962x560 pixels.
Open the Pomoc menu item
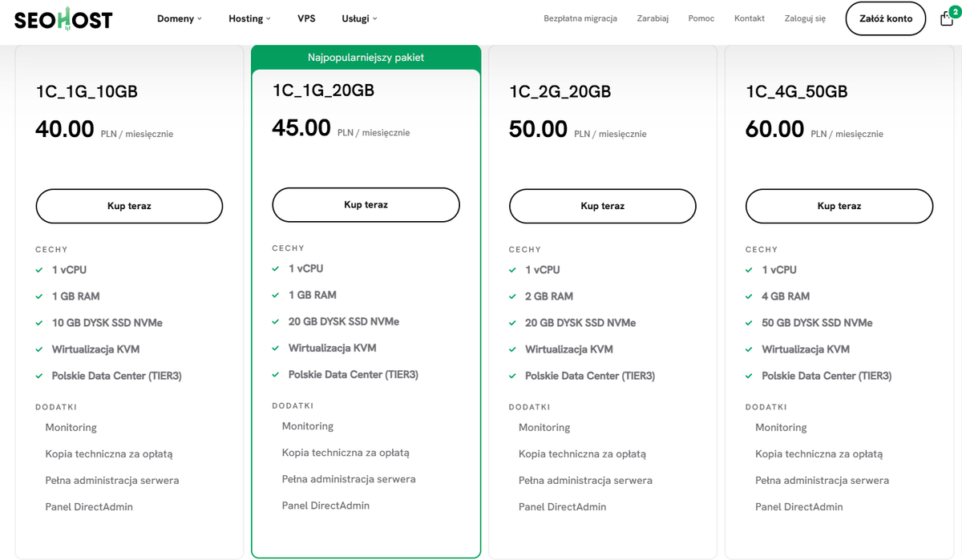coord(701,18)
